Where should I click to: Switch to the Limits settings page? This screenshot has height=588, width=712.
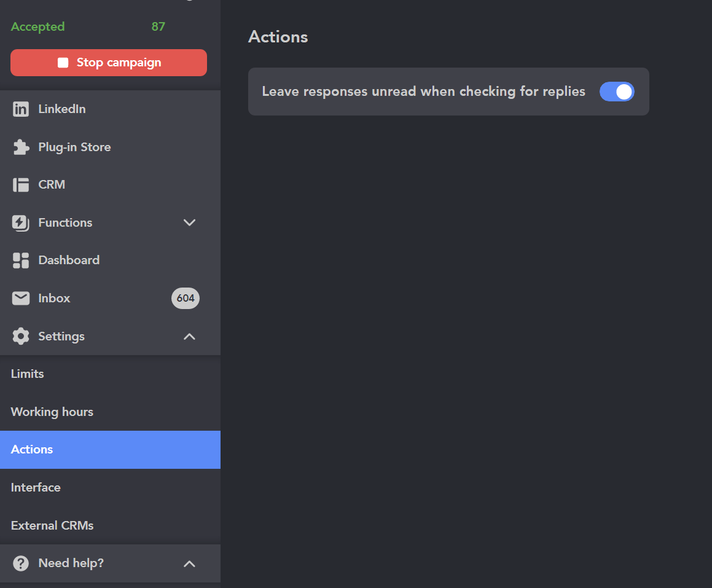click(27, 374)
